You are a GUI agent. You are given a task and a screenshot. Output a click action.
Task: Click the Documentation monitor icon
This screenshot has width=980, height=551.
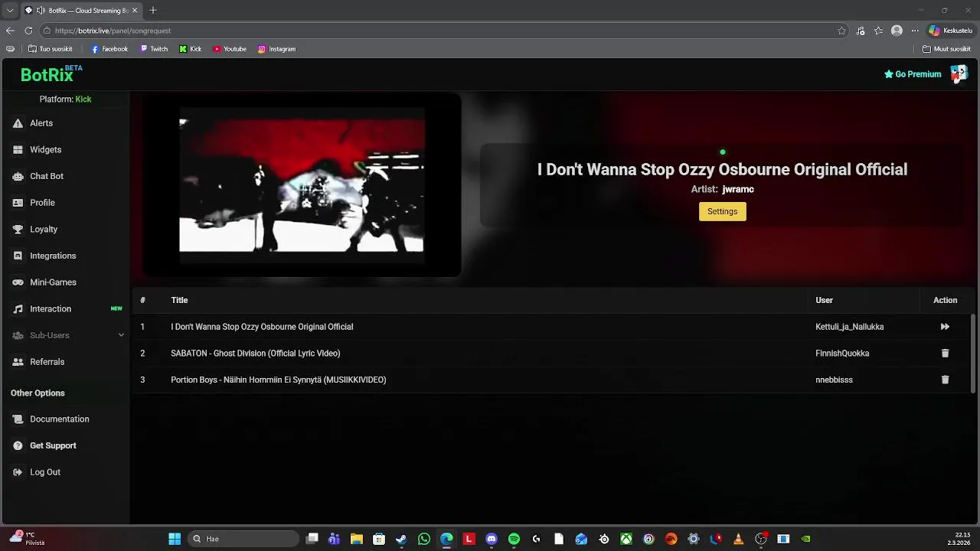[x=18, y=419]
